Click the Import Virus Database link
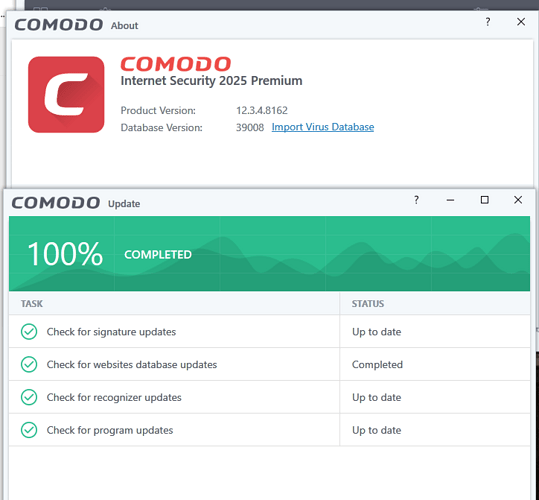The image size is (539, 500). pos(322,127)
